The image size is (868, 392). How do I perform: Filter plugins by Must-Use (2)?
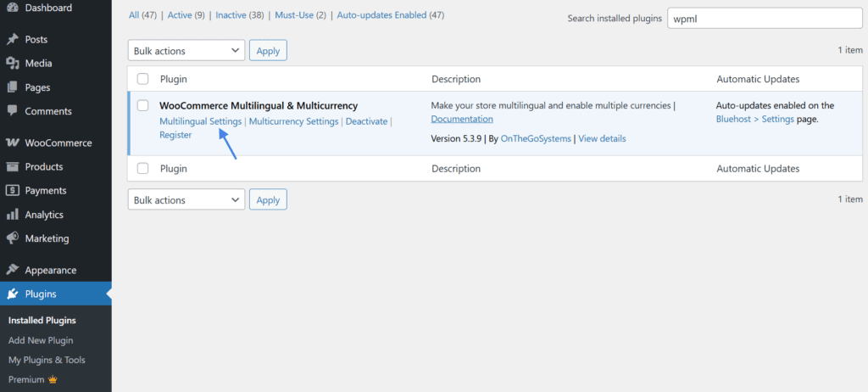tap(301, 15)
